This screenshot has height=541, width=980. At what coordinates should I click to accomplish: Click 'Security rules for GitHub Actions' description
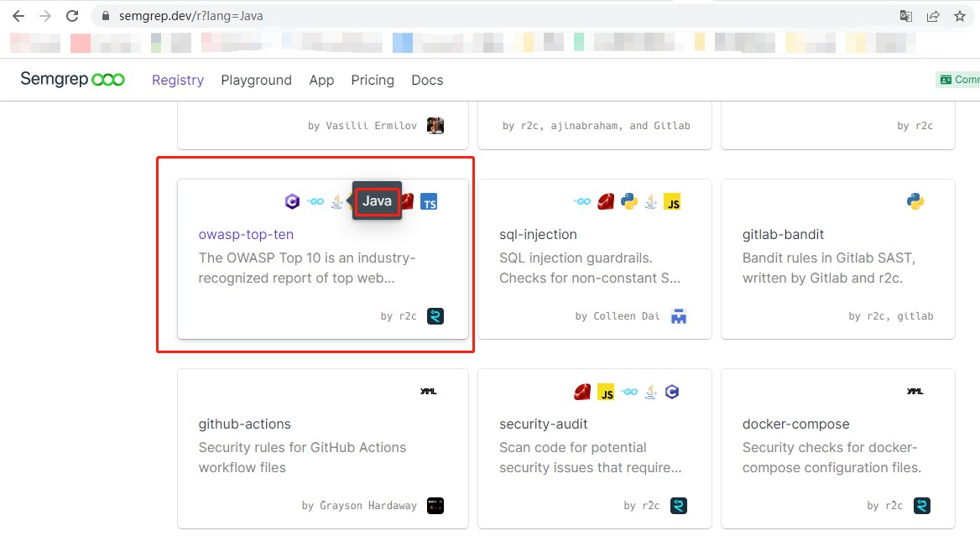click(x=303, y=457)
